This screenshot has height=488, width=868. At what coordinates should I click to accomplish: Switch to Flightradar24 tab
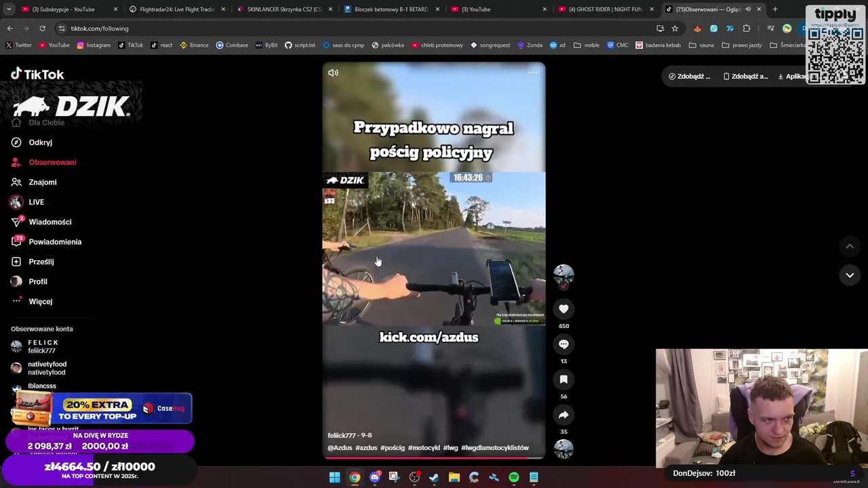click(x=176, y=9)
